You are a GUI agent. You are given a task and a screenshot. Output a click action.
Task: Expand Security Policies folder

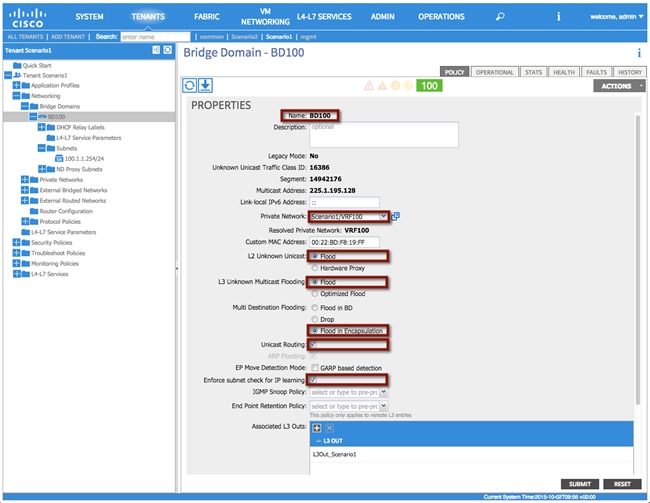click(x=16, y=243)
